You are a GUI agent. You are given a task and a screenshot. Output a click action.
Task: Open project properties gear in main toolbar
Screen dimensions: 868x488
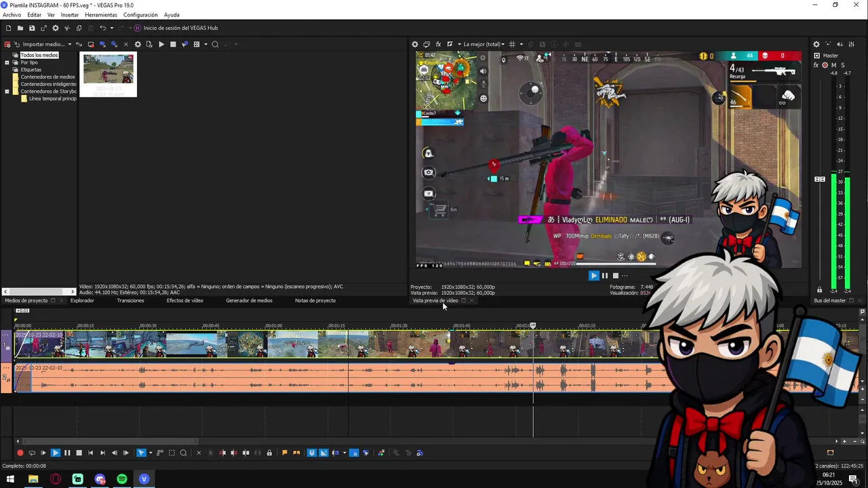[x=56, y=28]
